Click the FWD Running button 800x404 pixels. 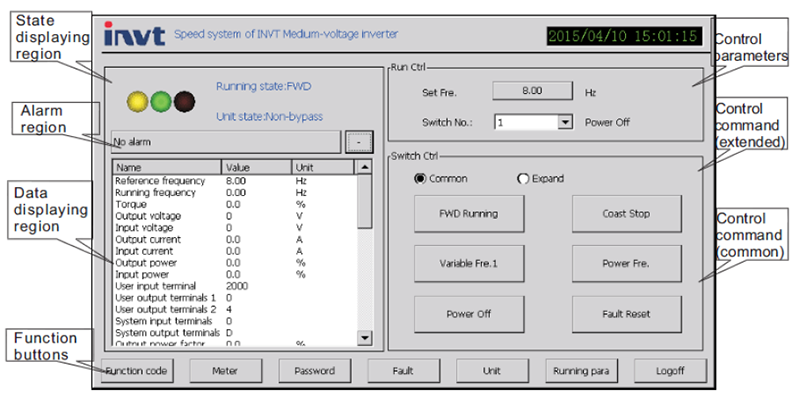click(469, 214)
